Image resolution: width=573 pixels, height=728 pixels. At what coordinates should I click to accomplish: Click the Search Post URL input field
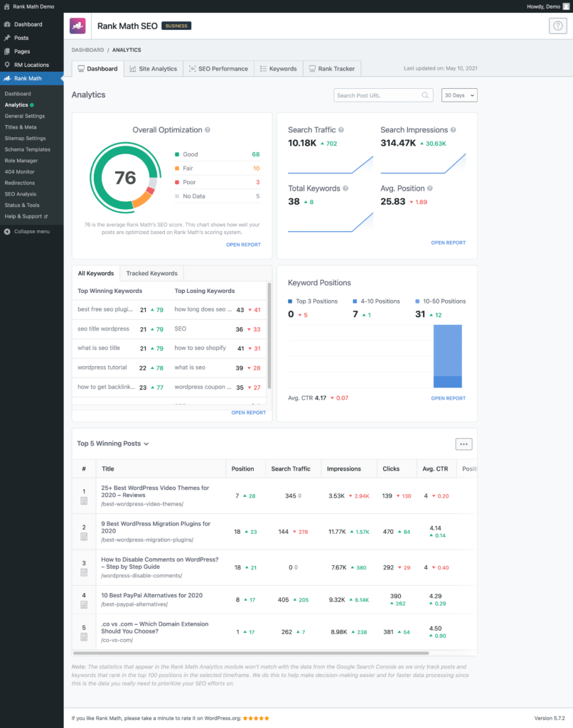[x=383, y=95]
